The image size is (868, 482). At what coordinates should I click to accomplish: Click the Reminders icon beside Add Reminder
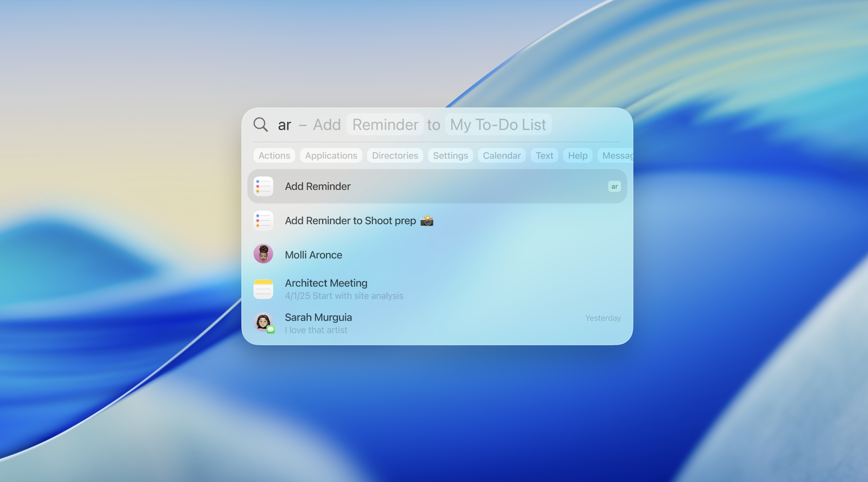[263, 186]
